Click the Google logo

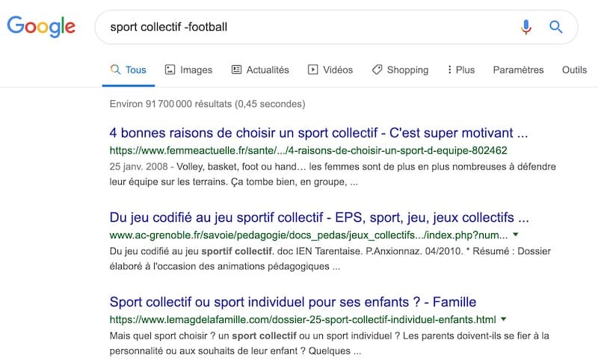[41, 28]
